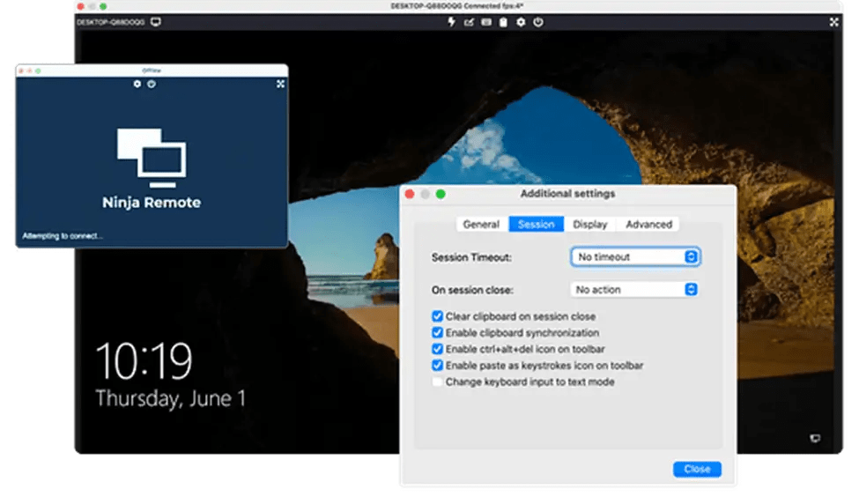The image size is (859, 504).
Task: Click the keyboard icon in remote toolbar
Action: (x=486, y=22)
